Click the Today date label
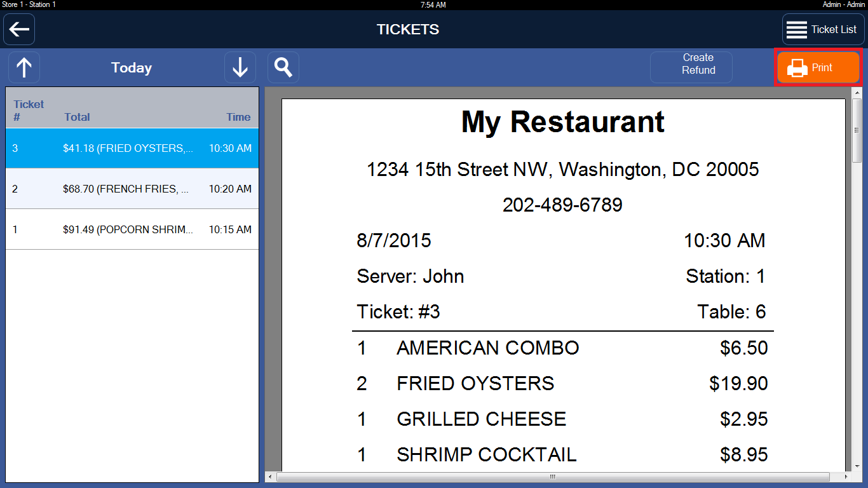 132,68
